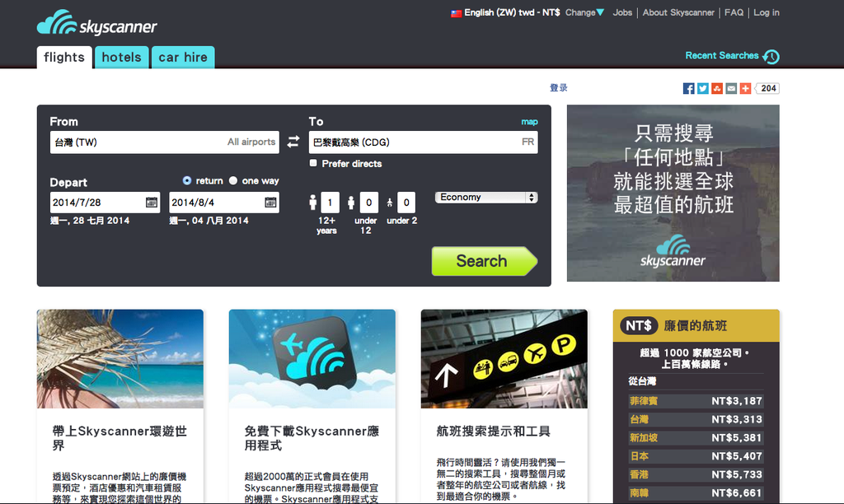The height and width of the screenshot is (504, 844).
Task: Select the return trip radio button
Action: coord(187,180)
